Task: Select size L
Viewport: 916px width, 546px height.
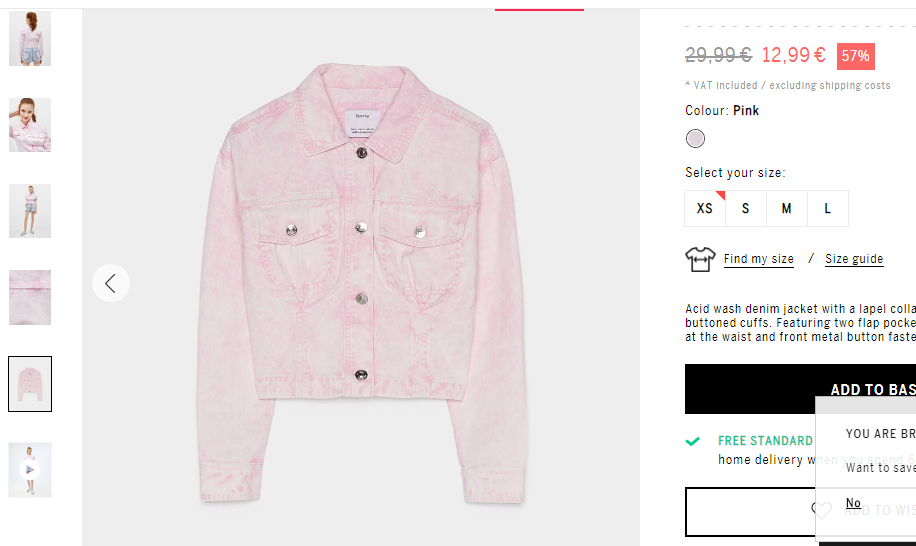Action: pyautogui.click(x=827, y=208)
